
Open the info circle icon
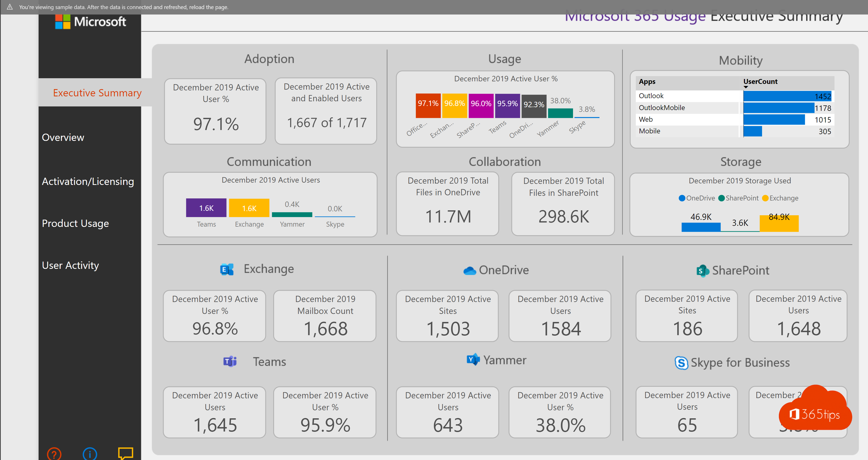tap(90, 454)
